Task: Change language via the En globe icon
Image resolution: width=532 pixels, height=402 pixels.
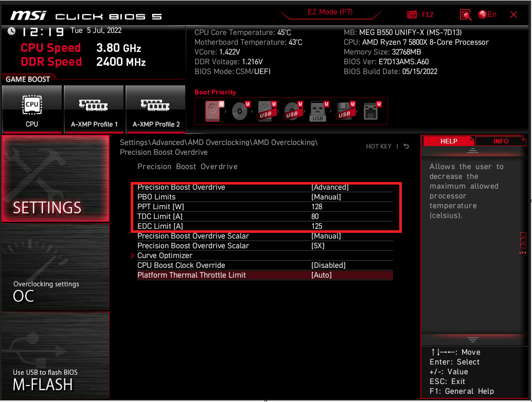Action: coord(487,14)
